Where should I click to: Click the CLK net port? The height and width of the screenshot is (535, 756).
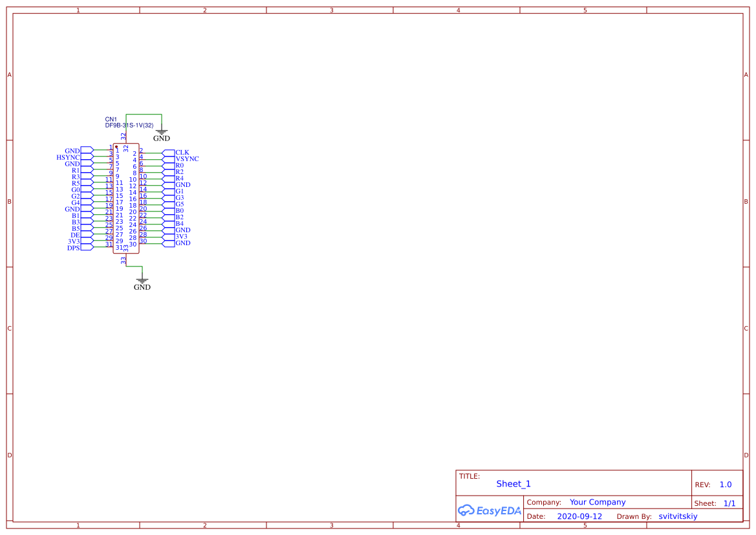point(176,153)
